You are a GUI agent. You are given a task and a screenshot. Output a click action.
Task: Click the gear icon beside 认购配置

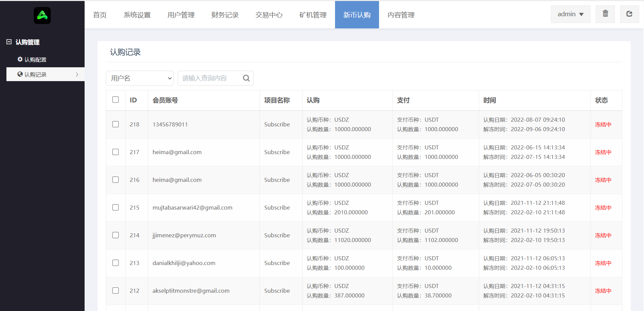[x=20, y=59]
